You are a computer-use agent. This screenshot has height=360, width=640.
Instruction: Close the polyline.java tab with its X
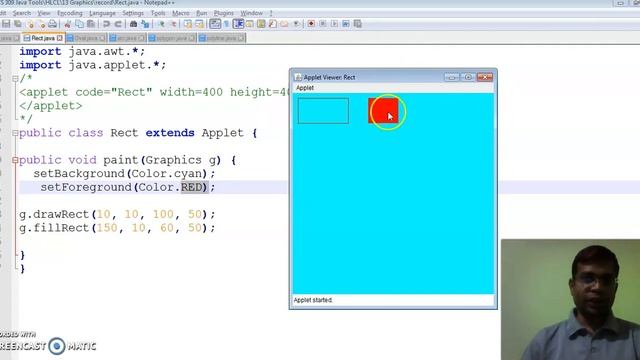coord(241,38)
